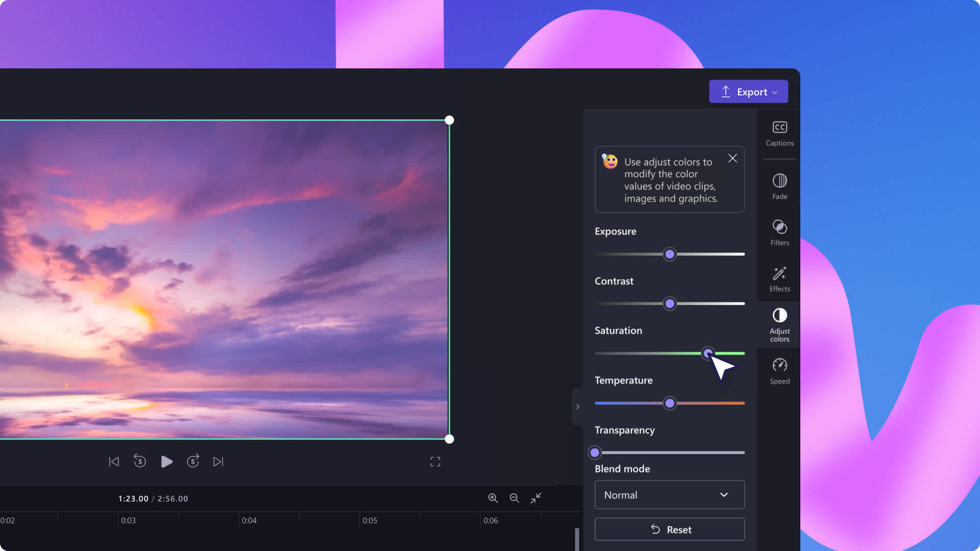Expand the Export options dropdown
The height and width of the screenshot is (551, 980).
[x=775, y=91]
